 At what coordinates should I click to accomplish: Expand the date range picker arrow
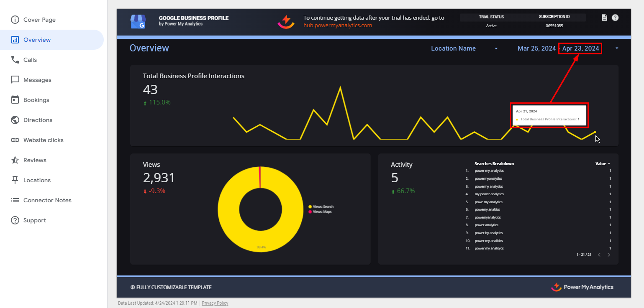coord(617,48)
